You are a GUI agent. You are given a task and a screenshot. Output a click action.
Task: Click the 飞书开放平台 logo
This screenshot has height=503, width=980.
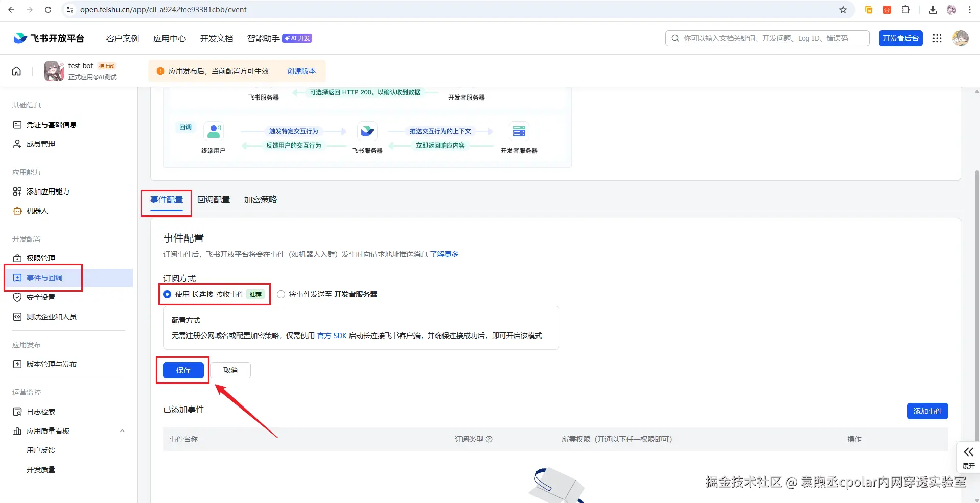(48, 38)
